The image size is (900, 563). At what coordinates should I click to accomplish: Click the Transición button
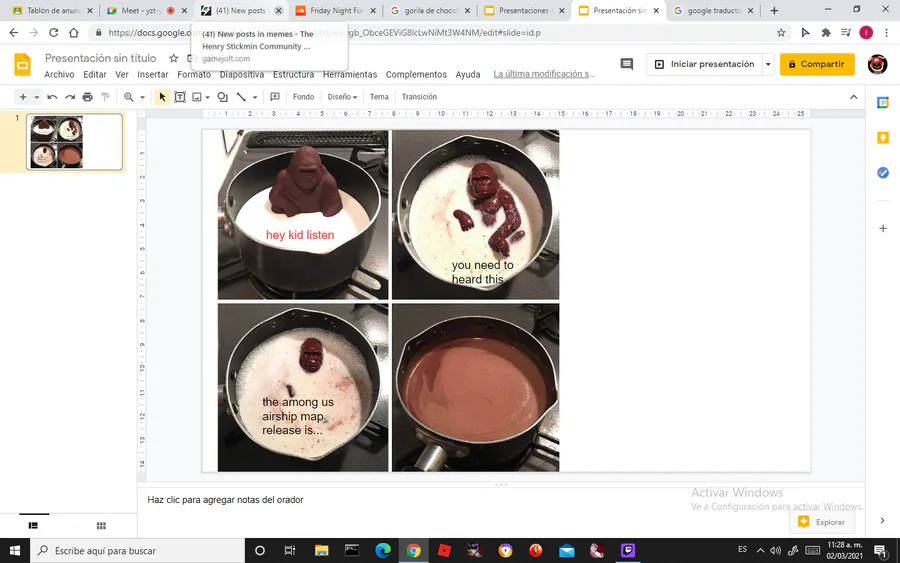[419, 97]
